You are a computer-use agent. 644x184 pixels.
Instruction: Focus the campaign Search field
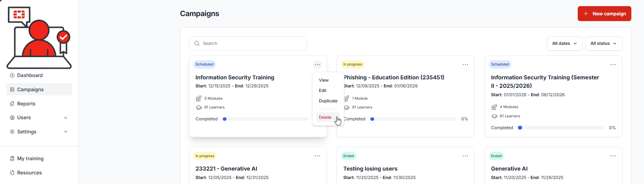tap(248, 43)
